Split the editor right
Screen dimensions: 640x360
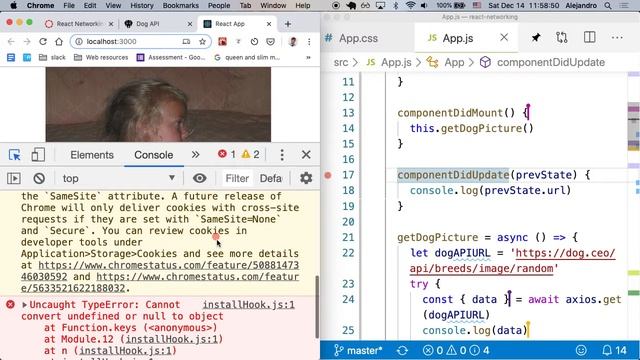[589, 38]
